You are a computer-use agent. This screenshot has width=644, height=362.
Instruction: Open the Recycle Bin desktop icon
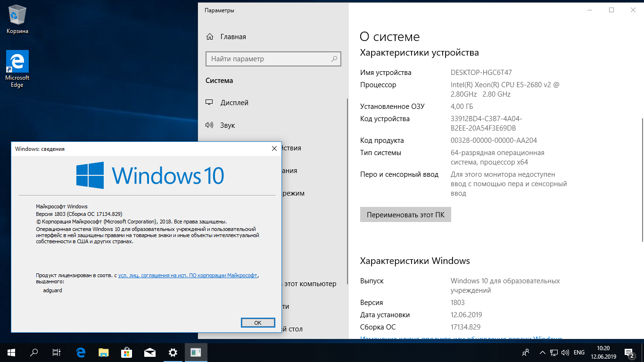tap(17, 20)
